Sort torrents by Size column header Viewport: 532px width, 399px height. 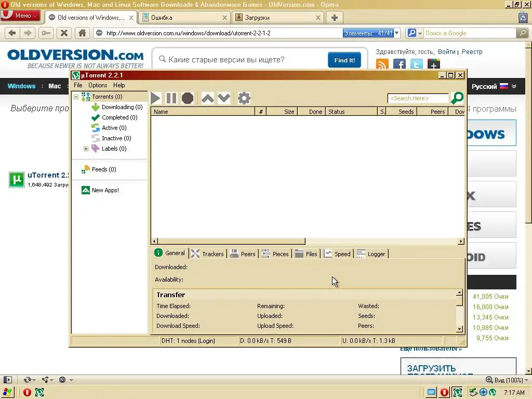[282, 112]
